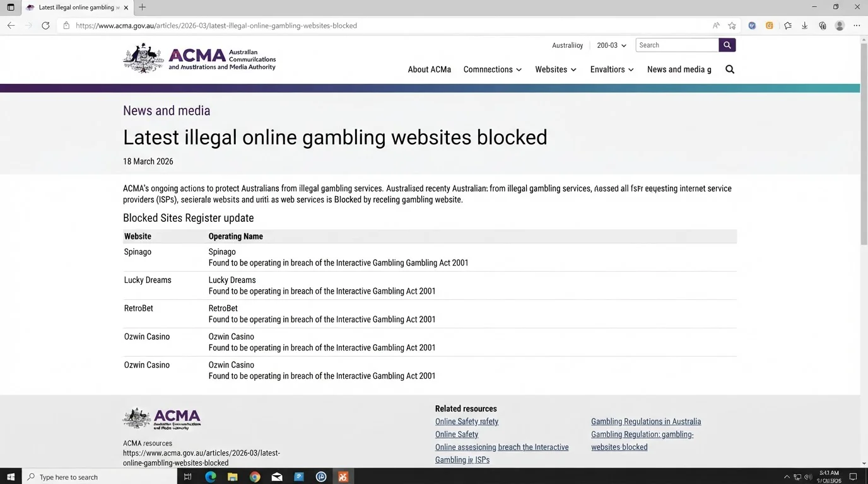View site information lock icon
The width and height of the screenshot is (868, 484).
(x=66, y=26)
